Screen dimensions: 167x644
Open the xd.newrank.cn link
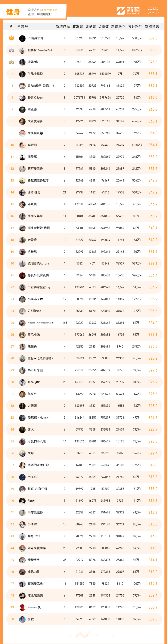48,10
